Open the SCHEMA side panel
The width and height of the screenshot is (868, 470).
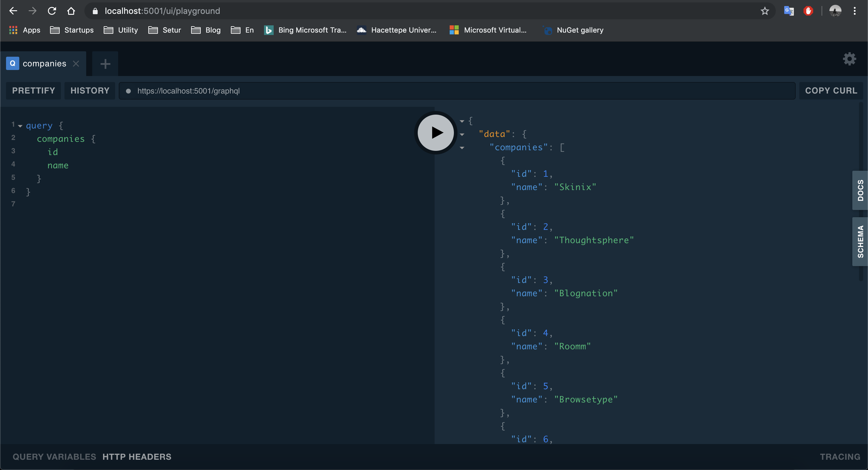(860, 241)
